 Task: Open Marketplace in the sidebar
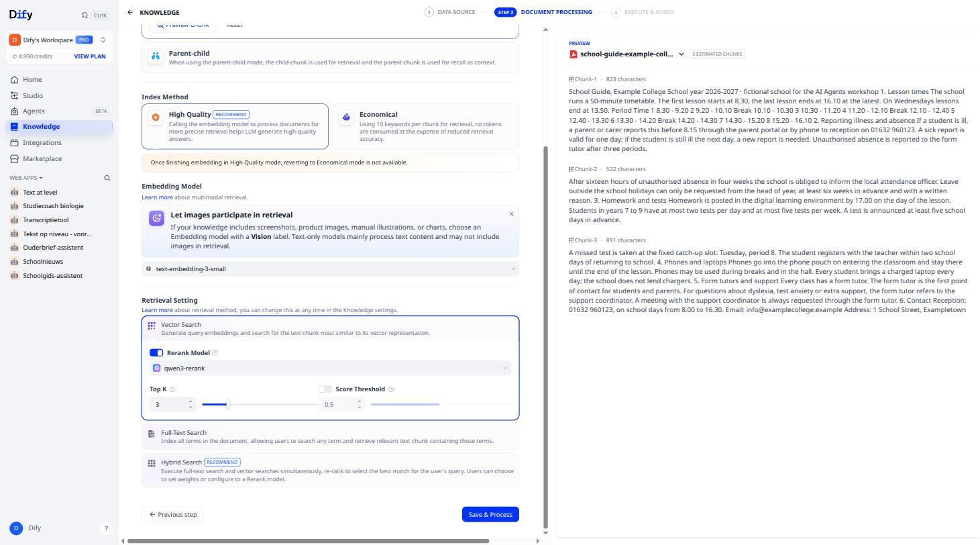tap(60, 158)
